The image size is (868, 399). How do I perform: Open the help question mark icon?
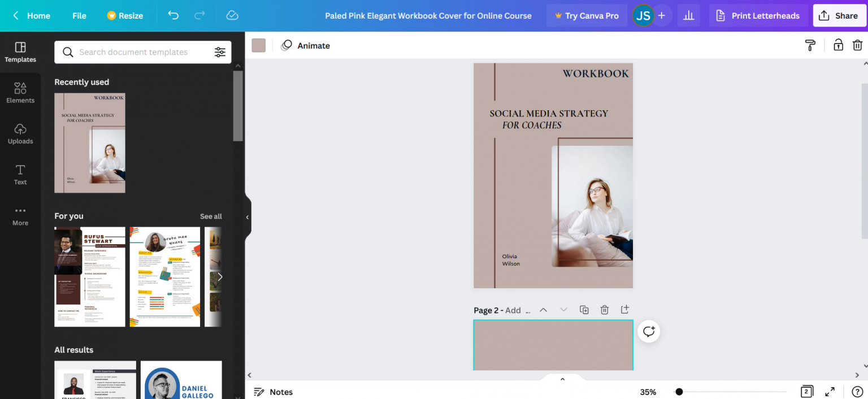click(x=857, y=392)
